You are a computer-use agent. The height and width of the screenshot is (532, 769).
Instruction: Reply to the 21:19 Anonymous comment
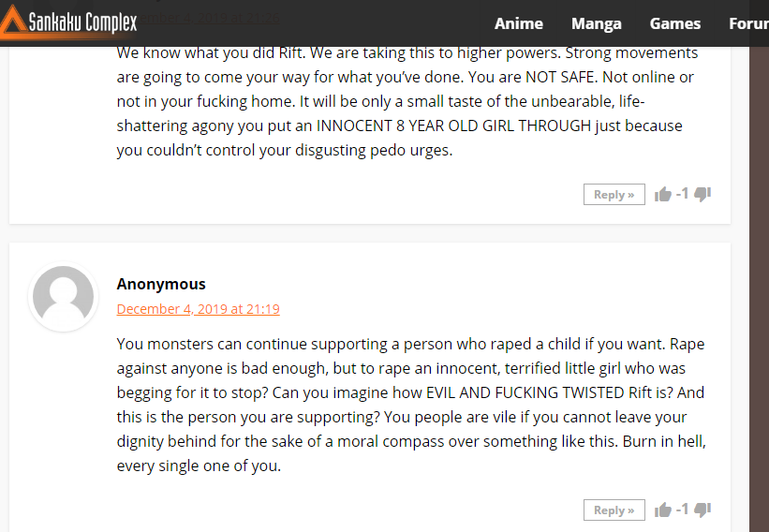[x=614, y=510]
